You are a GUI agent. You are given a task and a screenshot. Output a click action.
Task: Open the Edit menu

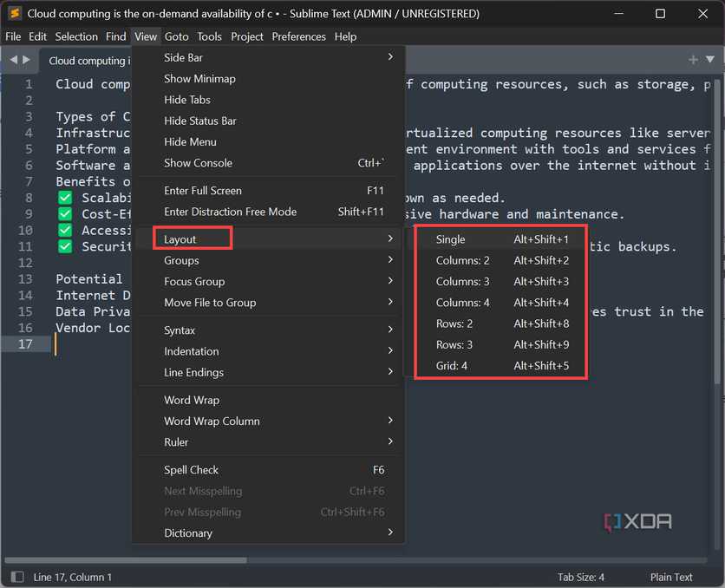pyautogui.click(x=37, y=36)
